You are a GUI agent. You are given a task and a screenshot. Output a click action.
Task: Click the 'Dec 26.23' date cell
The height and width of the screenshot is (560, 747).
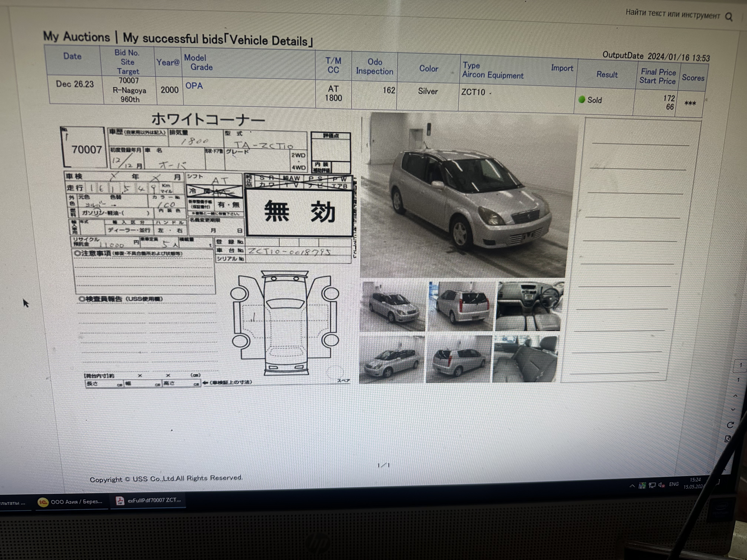(75, 84)
